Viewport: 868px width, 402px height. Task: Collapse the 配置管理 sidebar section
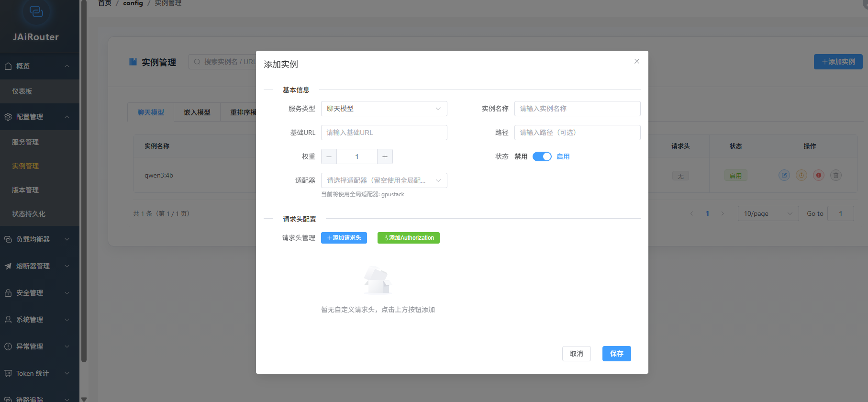click(67, 117)
